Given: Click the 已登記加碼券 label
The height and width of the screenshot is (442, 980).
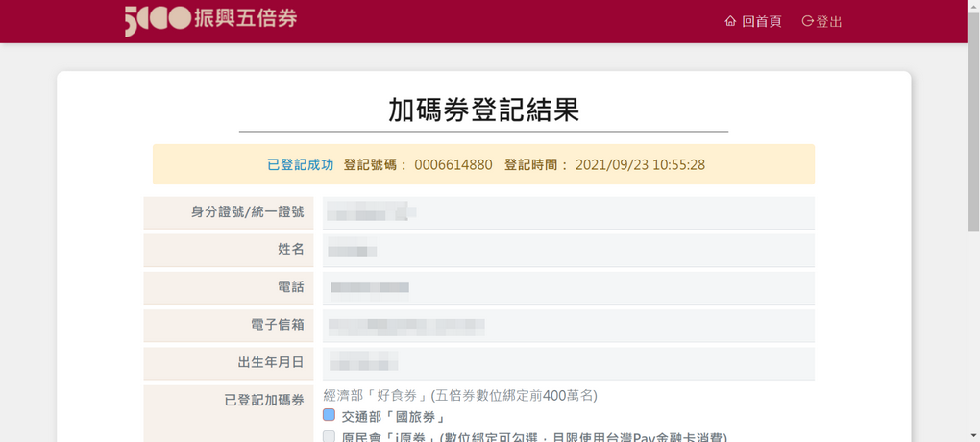Looking at the screenshot, I should pyautogui.click(x=264, y=400).
